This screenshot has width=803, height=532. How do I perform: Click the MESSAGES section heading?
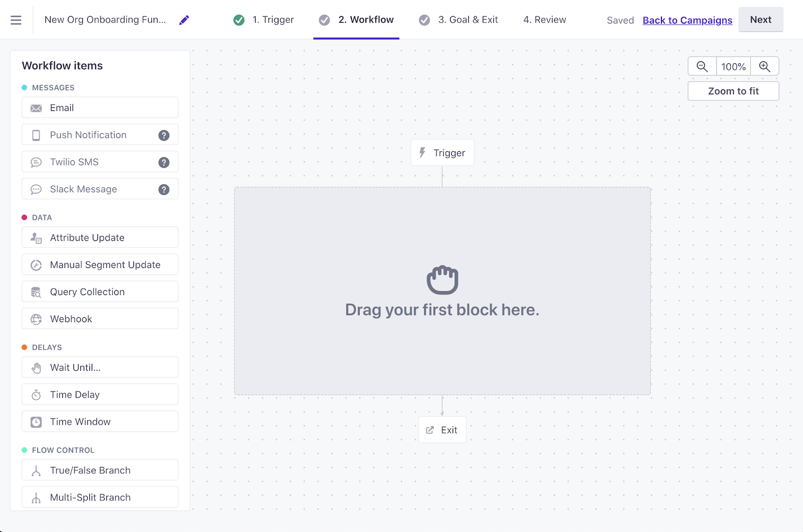pyautogui.click(x=53, y=88)
